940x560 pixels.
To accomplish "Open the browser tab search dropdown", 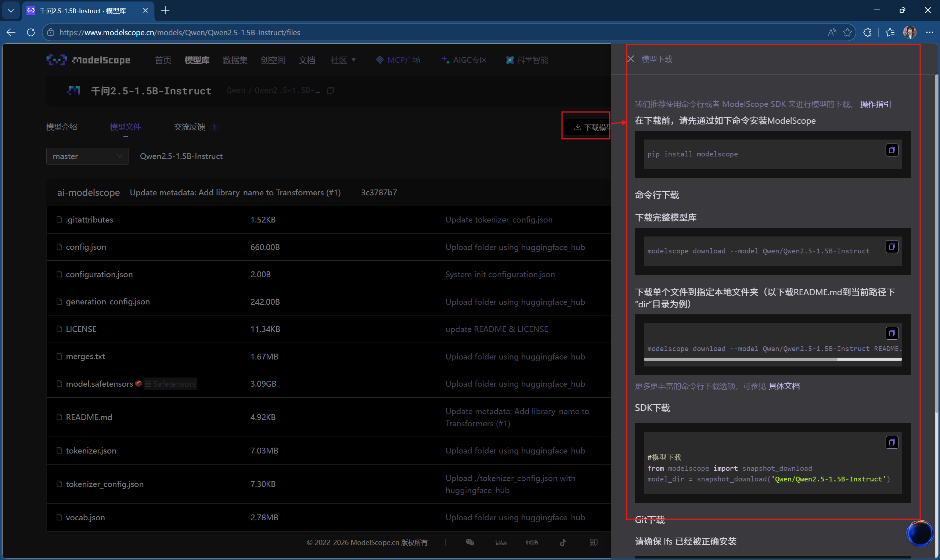I will coord(11,11).
